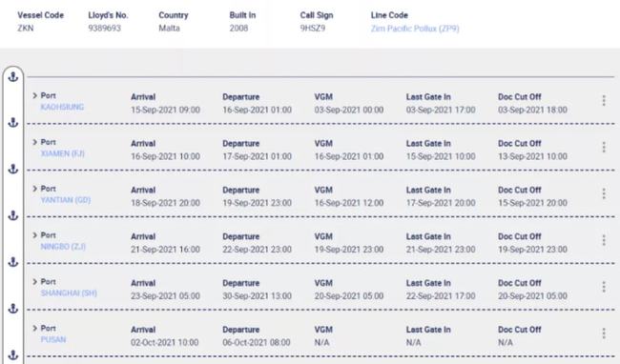Viewport: 620px width, 364px height.
Task: Click anchor icon between Shanghai and Pusan
Action: [x=13, y=309]
